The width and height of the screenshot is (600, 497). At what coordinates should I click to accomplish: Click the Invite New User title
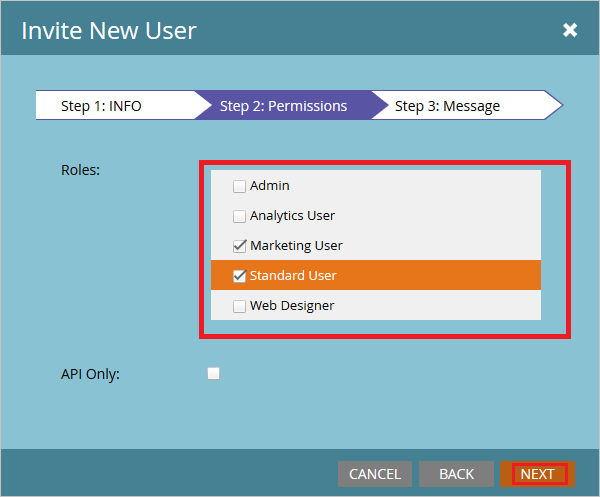pos(109,30)
